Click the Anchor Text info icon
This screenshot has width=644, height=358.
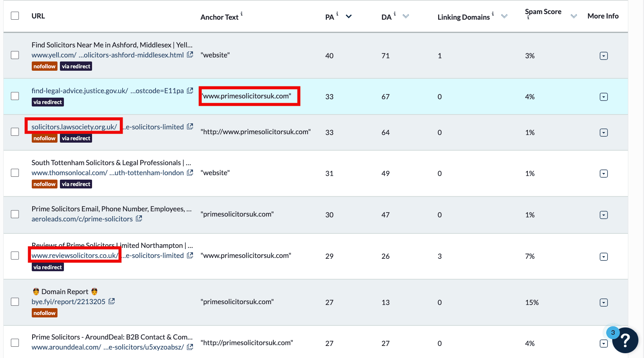pyautogui.click(x=242, y=14)
